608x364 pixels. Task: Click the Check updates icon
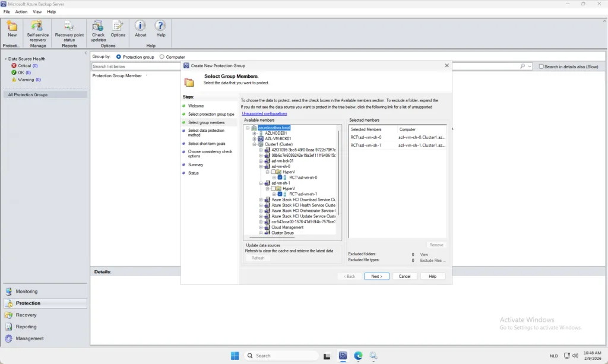click(x=98, y=26)
